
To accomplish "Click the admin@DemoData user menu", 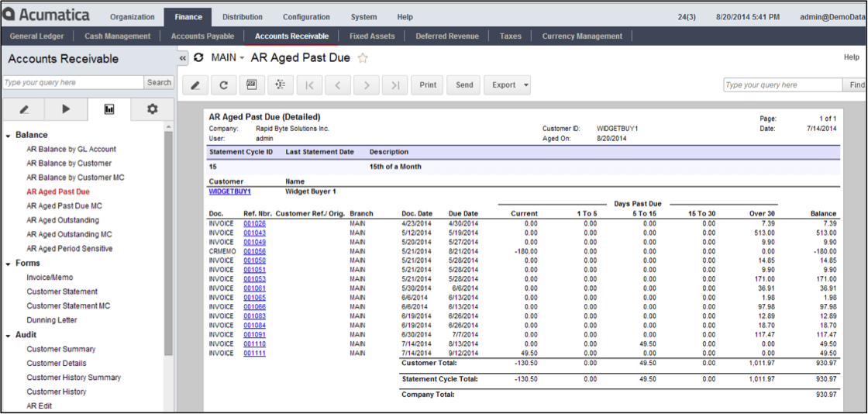I will coord(833,17).
